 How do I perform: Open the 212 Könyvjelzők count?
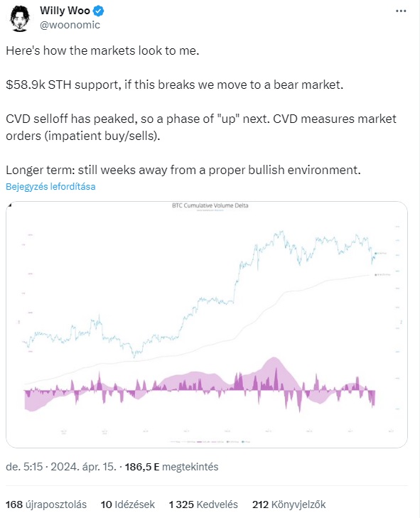click(289, 504)
